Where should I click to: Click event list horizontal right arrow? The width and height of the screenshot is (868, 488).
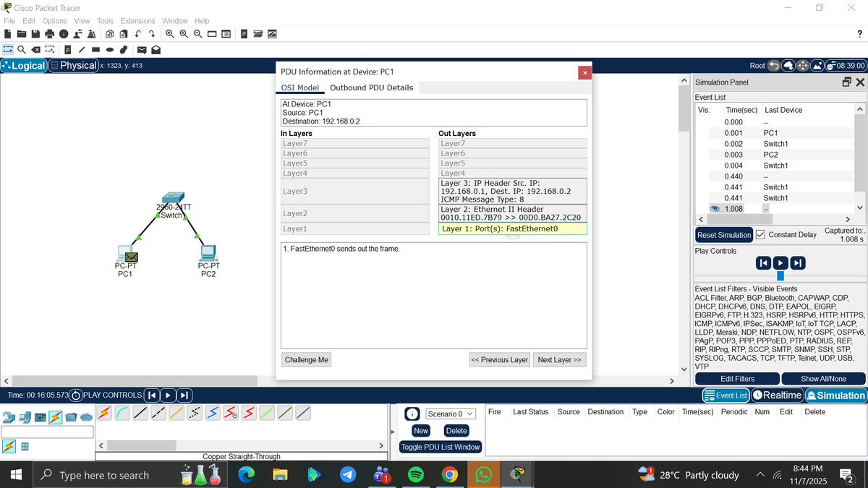pos(848,219)
